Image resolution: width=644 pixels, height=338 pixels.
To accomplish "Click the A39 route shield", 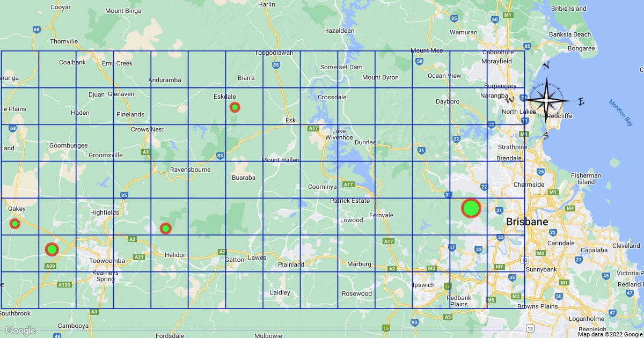I will (51, 266).
